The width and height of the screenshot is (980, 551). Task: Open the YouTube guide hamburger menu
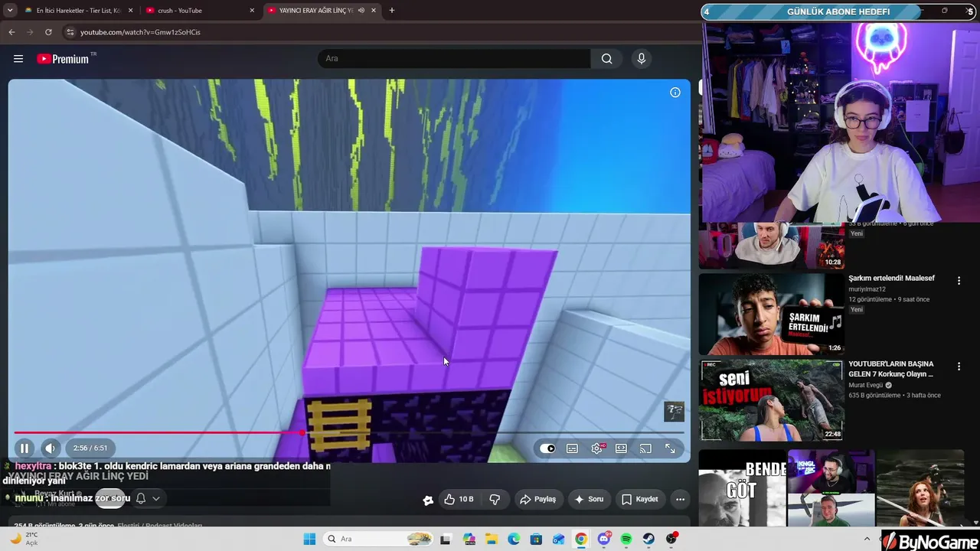coord(18,59)
